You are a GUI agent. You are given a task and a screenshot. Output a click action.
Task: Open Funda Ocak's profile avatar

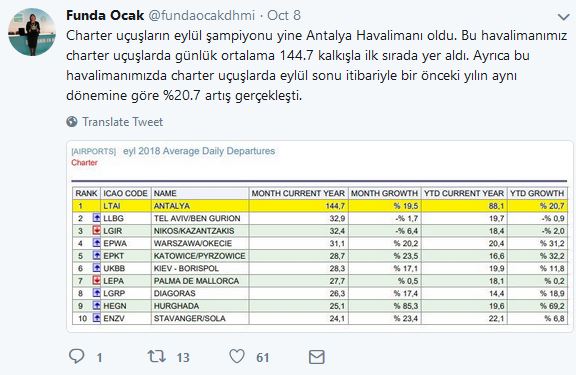(x=32, y=32)
